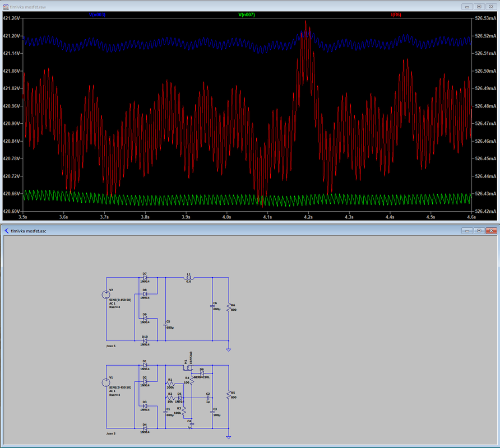Click diode D10 in the schematic
The image size is (500, 448).
click(145, 340)
